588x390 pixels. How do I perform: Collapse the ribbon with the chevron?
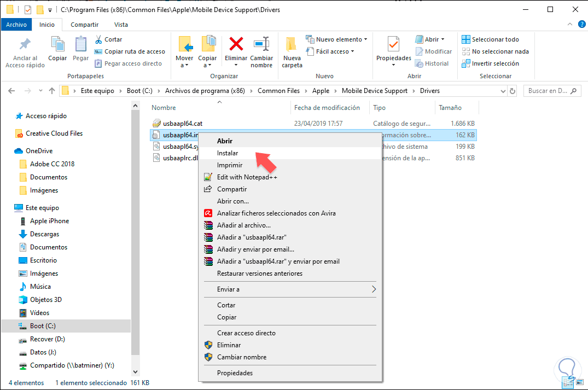569,24
